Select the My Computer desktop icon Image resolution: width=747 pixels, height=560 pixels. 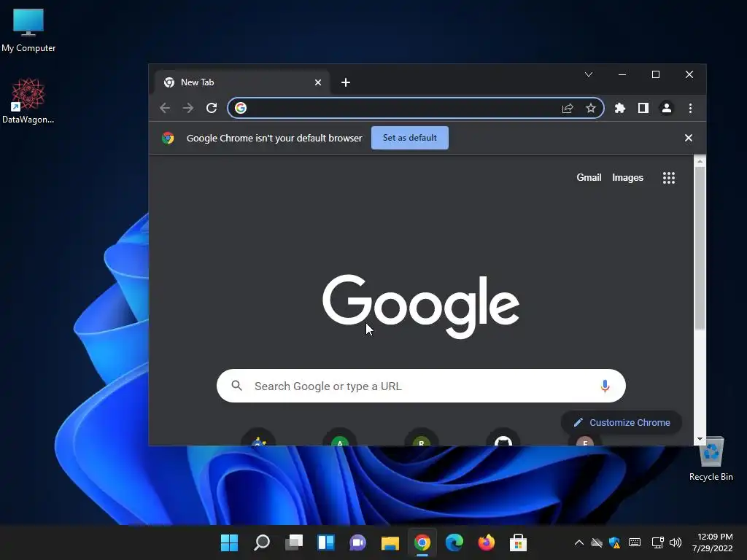[x=28, y=30]
